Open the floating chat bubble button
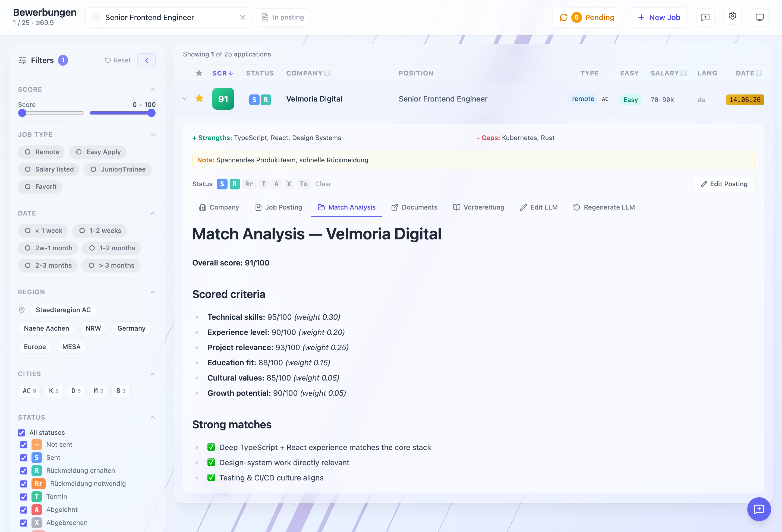Viewport: 782px width, 532px height. coord(759,509)
